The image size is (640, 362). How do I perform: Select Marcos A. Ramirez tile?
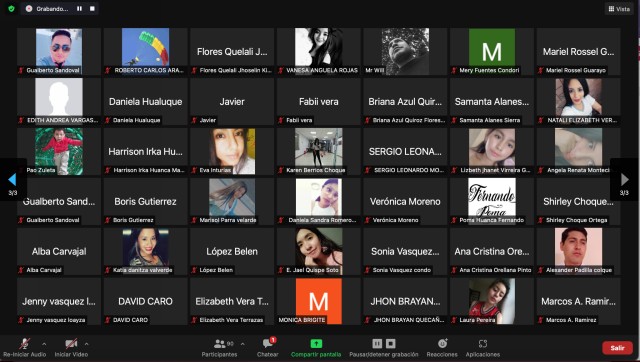(x=578, y=302)
